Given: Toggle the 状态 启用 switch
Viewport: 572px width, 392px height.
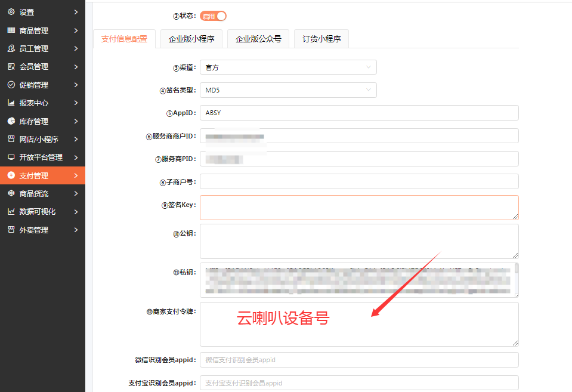Looking at the screenshot, I should 213,16.
